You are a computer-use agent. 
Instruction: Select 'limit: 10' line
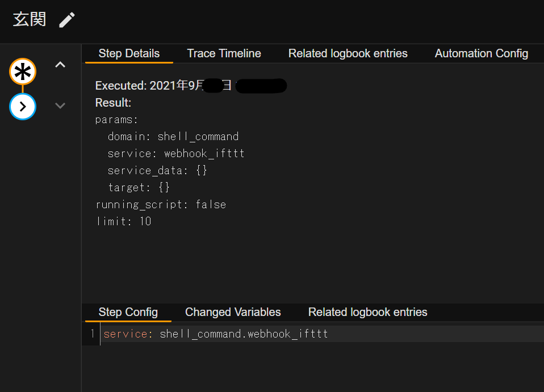click(124, 221)
